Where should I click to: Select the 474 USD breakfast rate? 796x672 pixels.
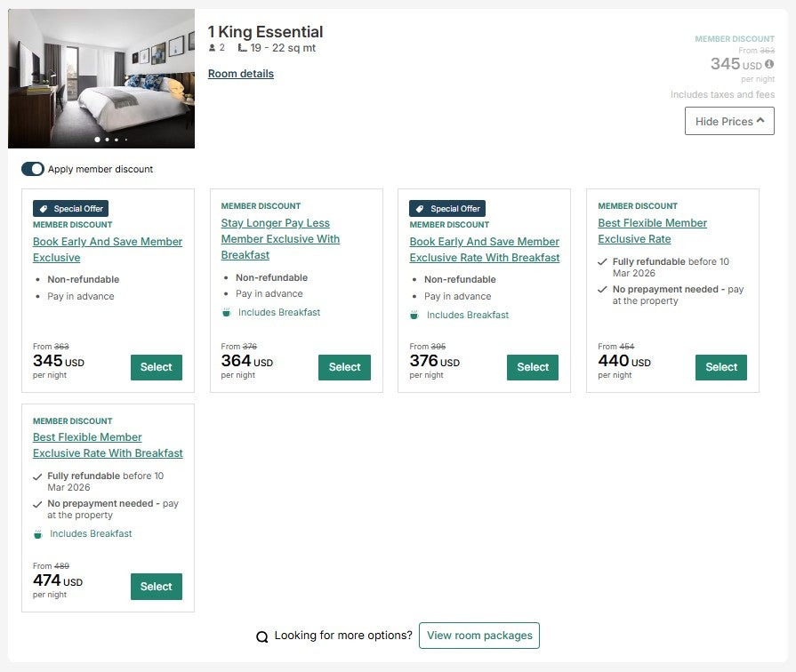coord(156,587)
